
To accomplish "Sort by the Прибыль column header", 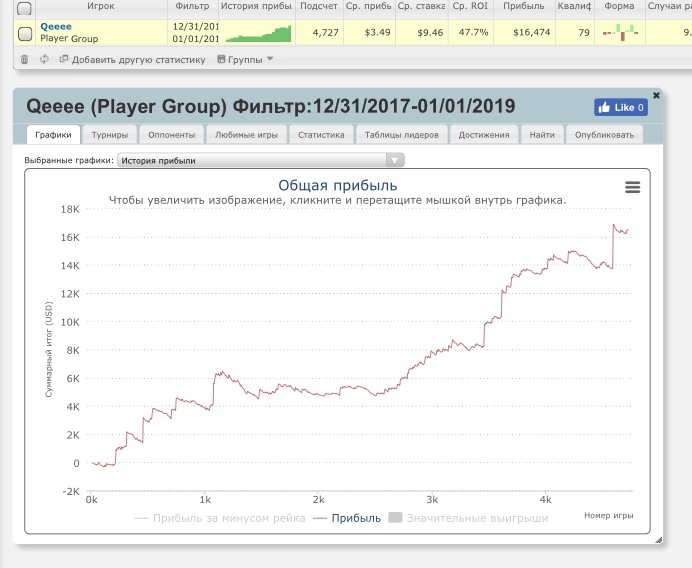I will coord(524,6).
